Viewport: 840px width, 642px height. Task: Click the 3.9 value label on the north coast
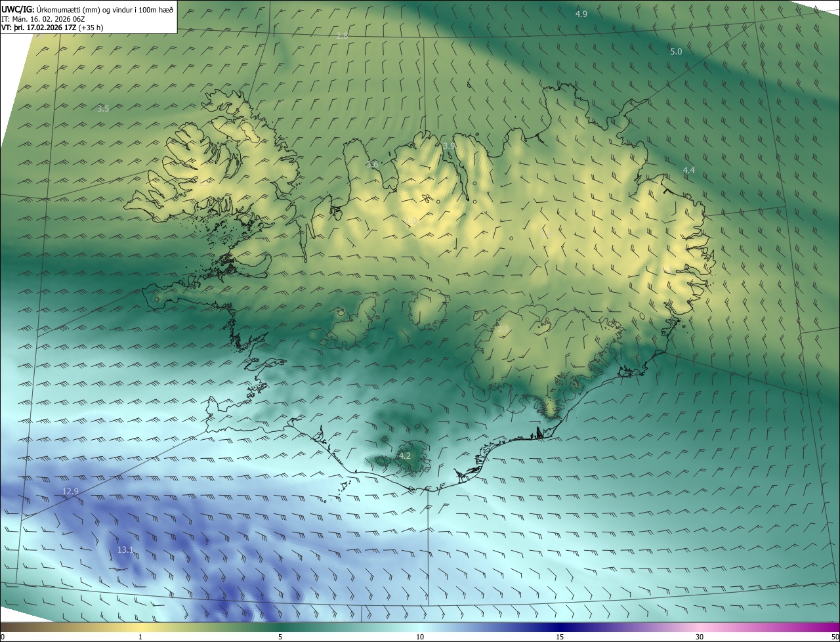pos(449,146)
